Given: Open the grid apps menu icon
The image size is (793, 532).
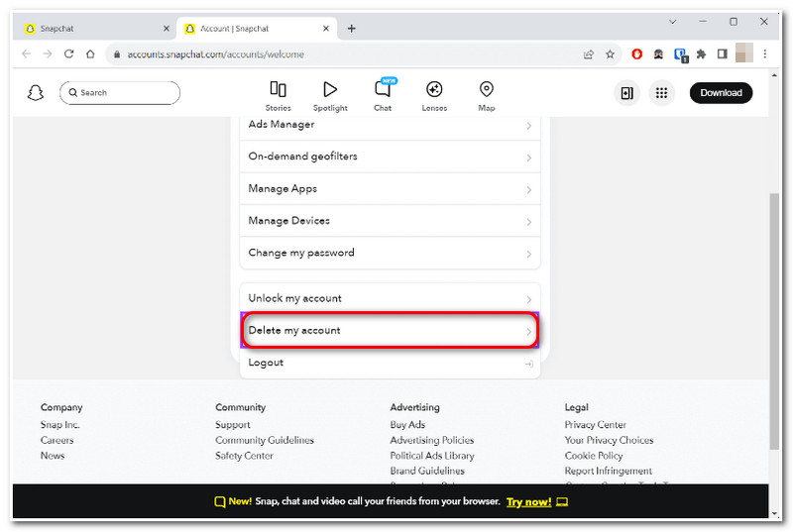Looking at the screenshot, I should tap(661, 93).
